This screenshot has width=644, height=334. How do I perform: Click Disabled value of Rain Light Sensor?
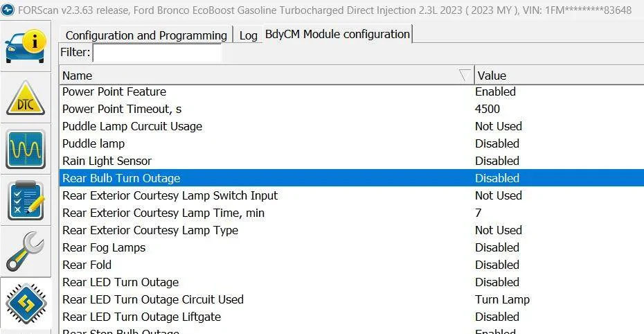pos(497,161)
